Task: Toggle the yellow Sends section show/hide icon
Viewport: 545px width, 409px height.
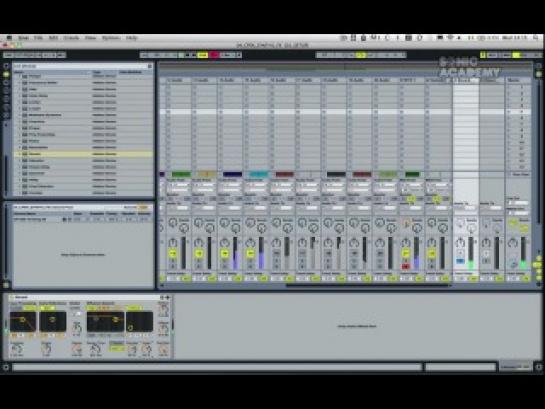Action: point(539,265)
